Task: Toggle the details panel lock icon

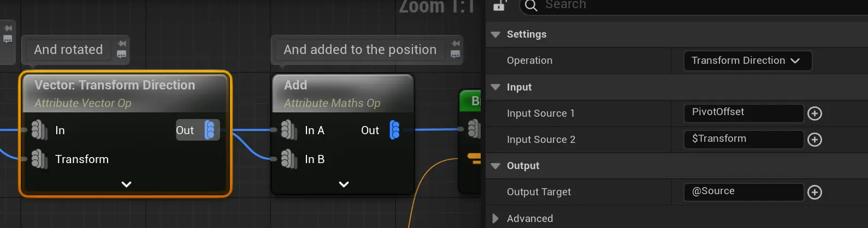Action: pyautogui.click(x=499, y=5)
